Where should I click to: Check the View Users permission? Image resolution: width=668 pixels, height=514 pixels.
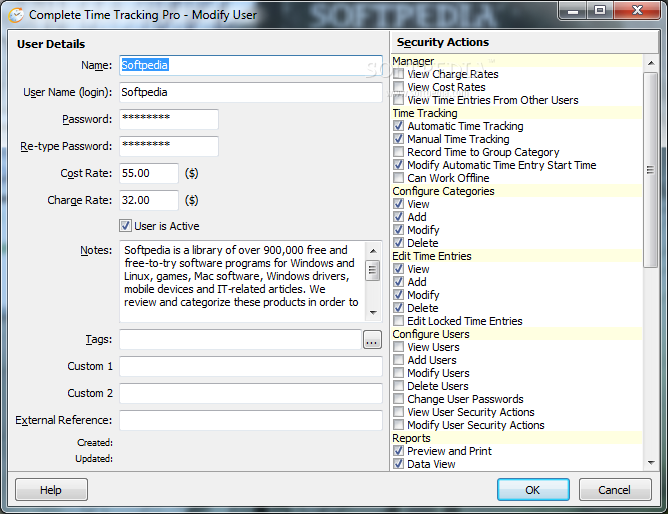coord(398,347)
